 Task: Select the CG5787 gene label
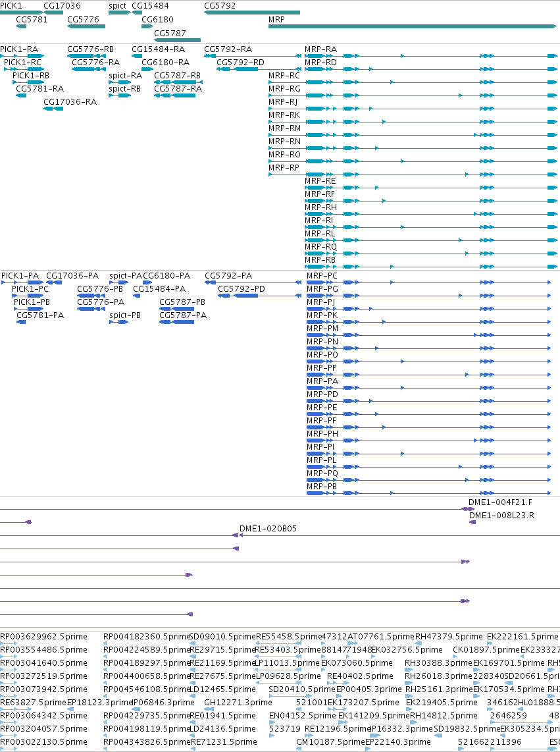tap(170, 34)
